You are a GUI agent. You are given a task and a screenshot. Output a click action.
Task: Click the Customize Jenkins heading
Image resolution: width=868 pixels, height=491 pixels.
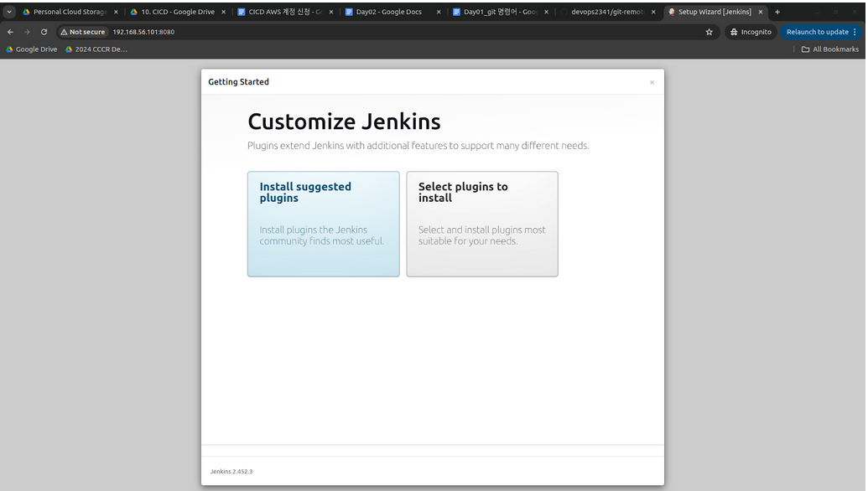pos(345,121)
